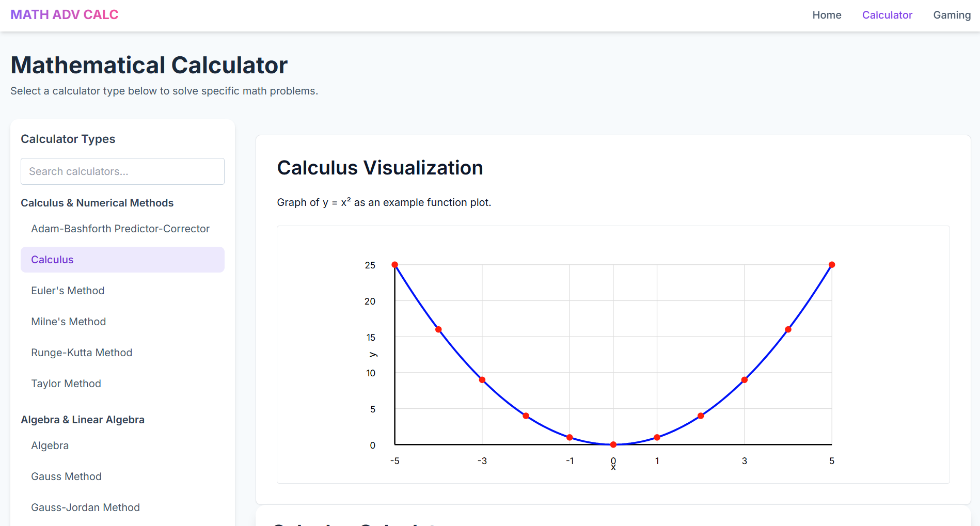Click the red vertex point at origin

613,444
